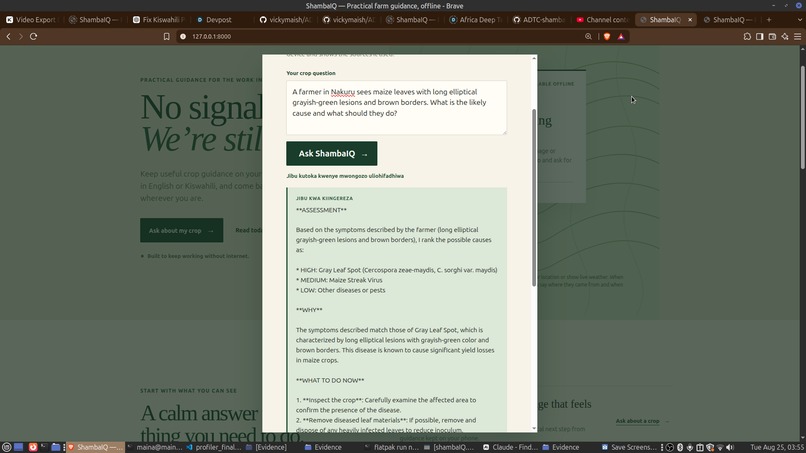Open the Brave Wallet icon
Screen dimensions: 806x453
click(x=772, y=37)
